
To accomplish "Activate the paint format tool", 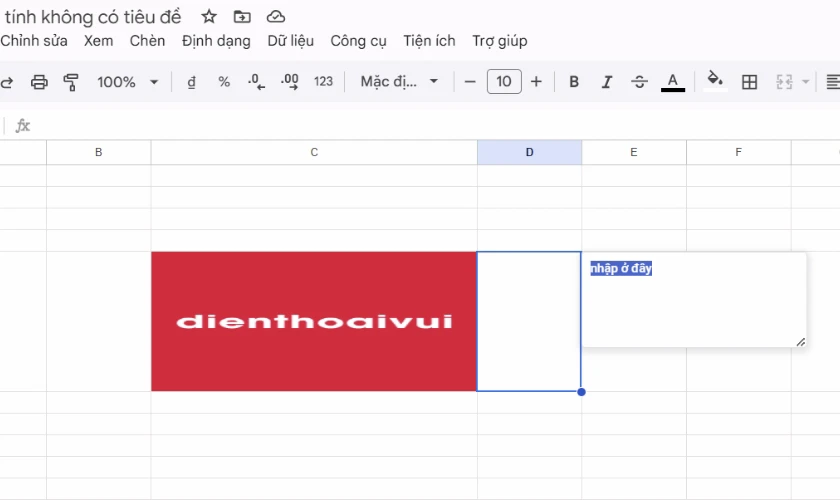I will (71, 82).
